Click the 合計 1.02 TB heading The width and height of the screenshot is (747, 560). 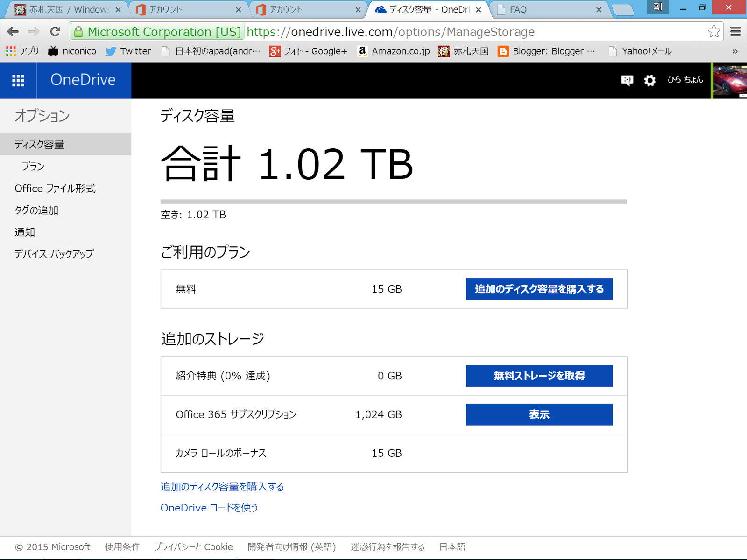tap(287, 164)
